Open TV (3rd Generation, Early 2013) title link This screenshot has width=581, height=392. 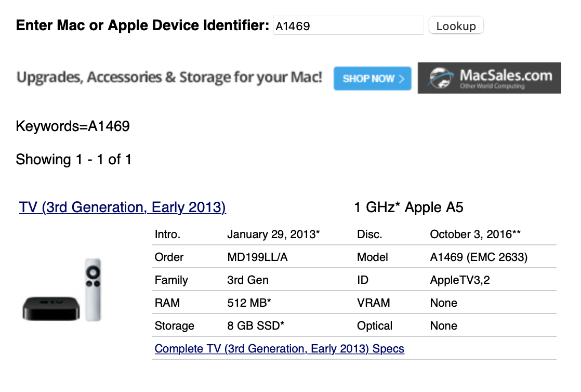122,208
